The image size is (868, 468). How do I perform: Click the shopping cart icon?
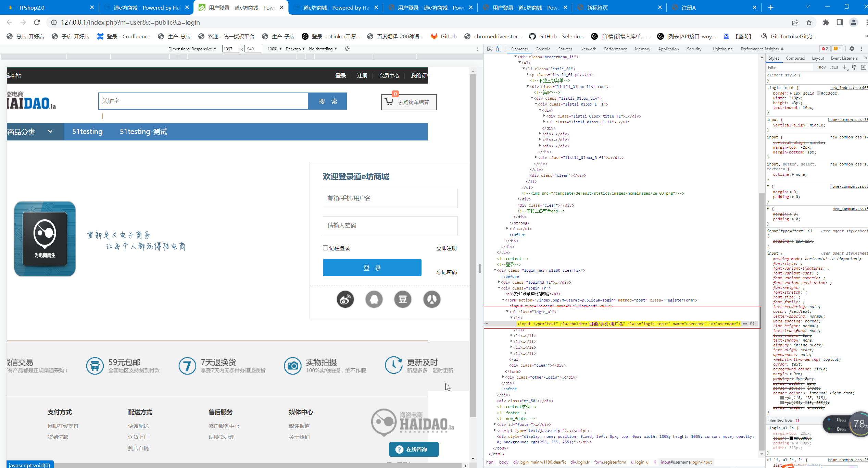[x=389, y=102]
